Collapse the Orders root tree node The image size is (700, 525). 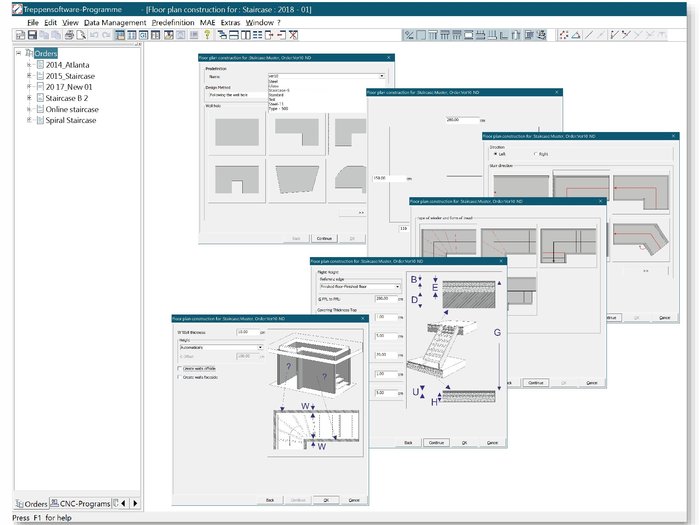[18, 53]
